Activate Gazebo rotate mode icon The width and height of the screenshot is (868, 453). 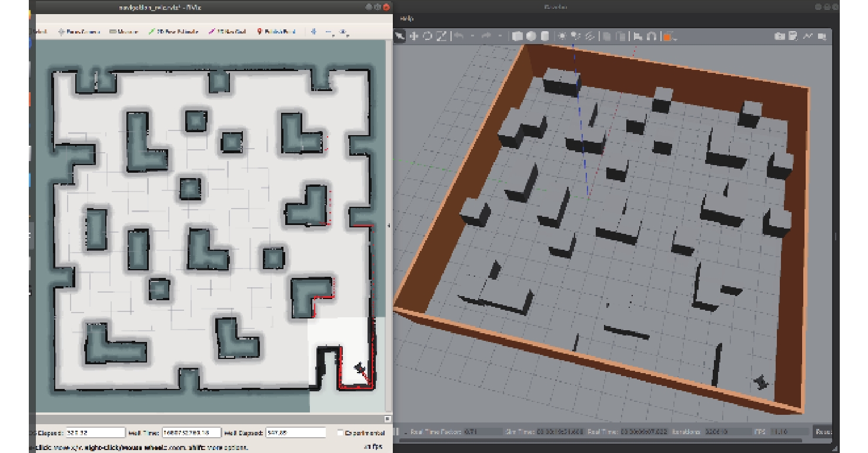(428, 36)
